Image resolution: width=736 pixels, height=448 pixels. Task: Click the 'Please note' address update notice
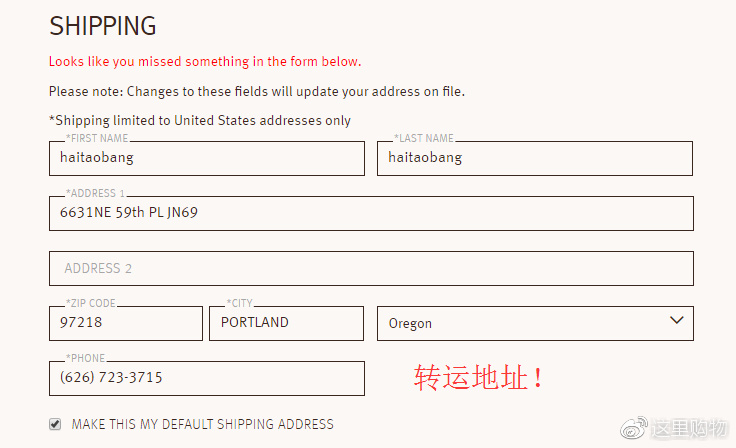257,91
